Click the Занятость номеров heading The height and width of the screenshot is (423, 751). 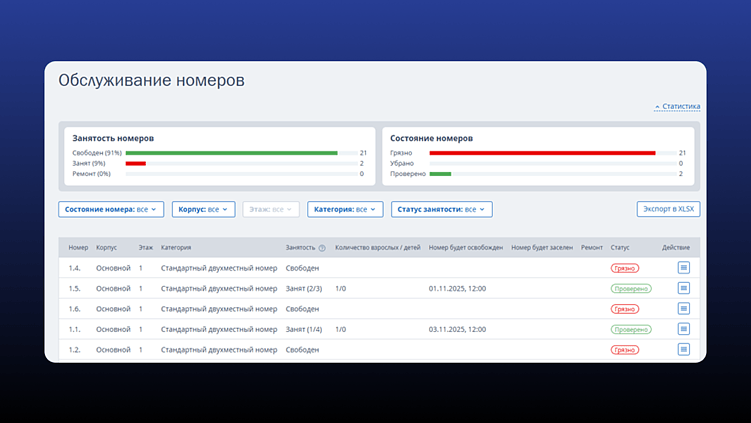coord(113,138)
